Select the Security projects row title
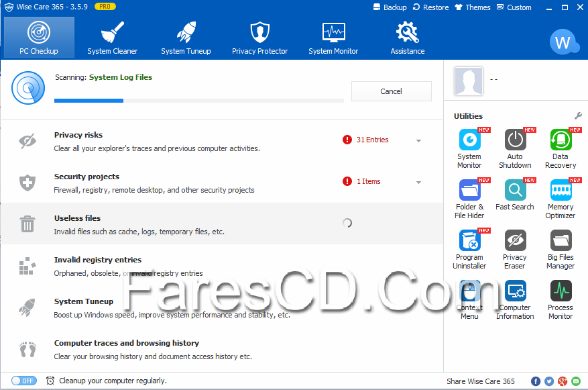Image resolution: width=588 pixels, height=390 pixels. point(86,177)
